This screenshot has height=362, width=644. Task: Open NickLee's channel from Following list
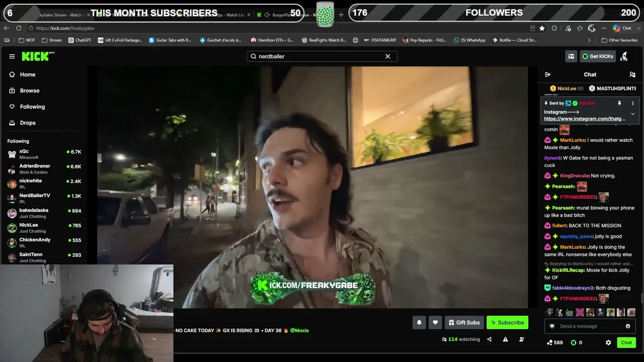click(44, 228)
